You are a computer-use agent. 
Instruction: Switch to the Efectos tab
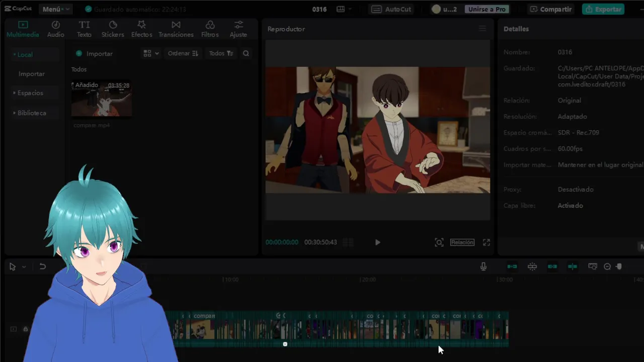[x=141, y=29]
